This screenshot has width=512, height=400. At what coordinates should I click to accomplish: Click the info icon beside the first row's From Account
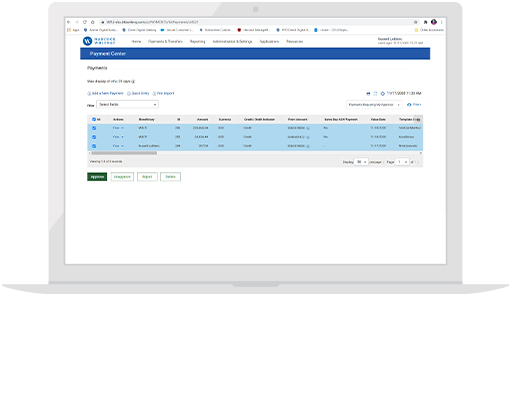(x=308, y=128)
